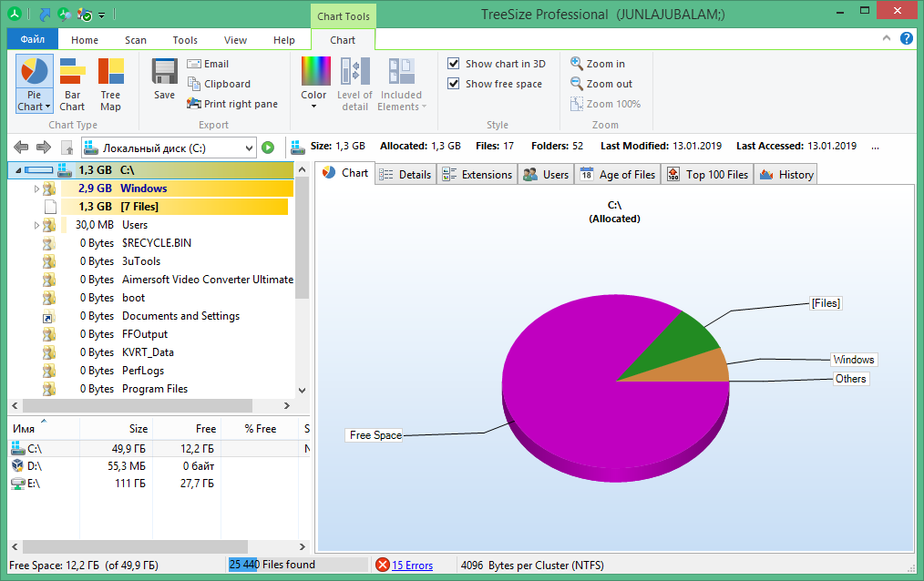Image resolution: width=924 pixels, height=581 pixels.
Task: Switch to the Details tab
Action: pyautogui.click(x=405, y=174)
